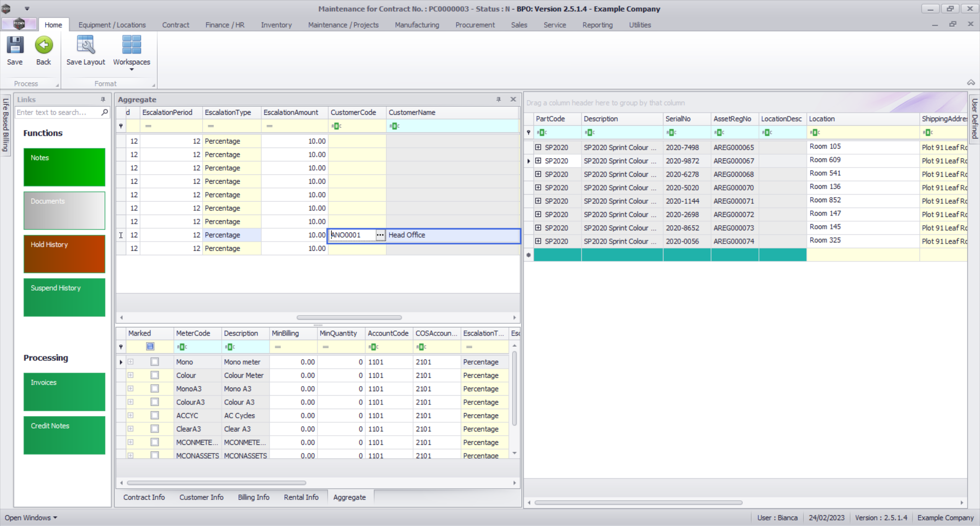The width and height of the screenshot is (980, 526).
Task: Click the CustomerCode ellipsis lookup button
Action: 380,235
